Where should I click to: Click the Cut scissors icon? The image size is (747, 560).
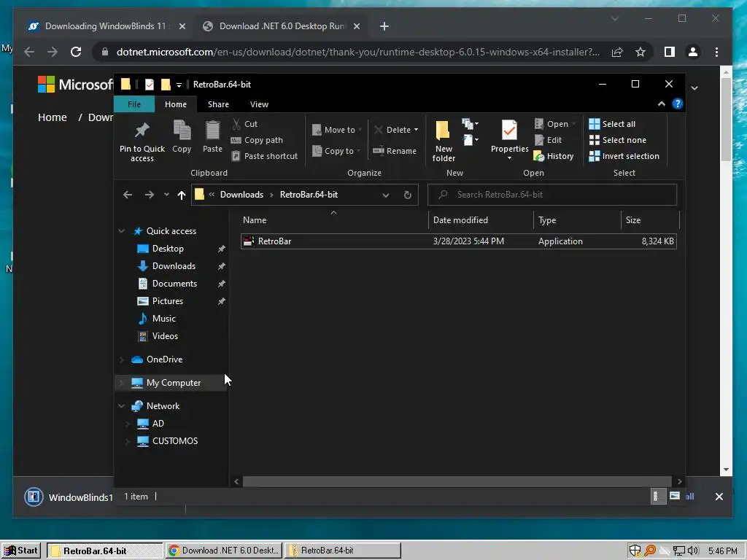[236, 124]
